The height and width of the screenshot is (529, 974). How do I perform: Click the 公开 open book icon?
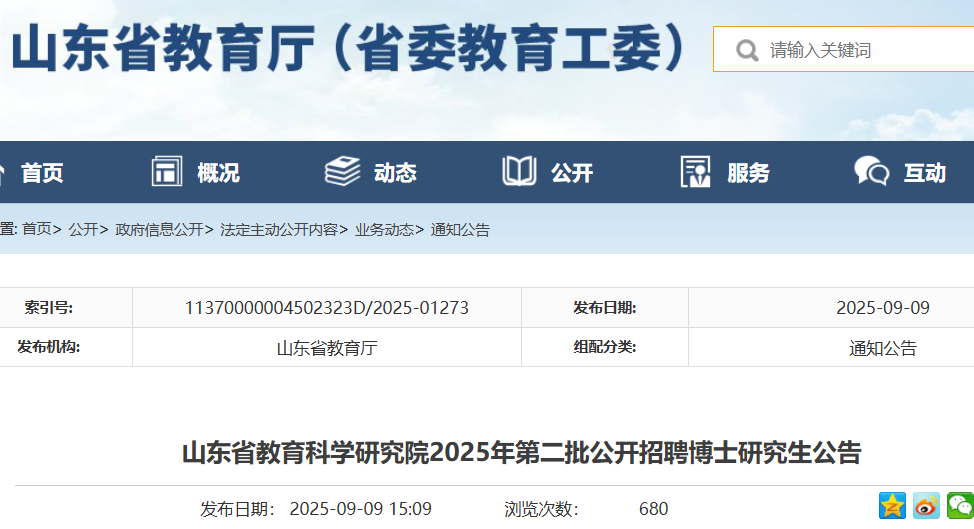point(519,171)
